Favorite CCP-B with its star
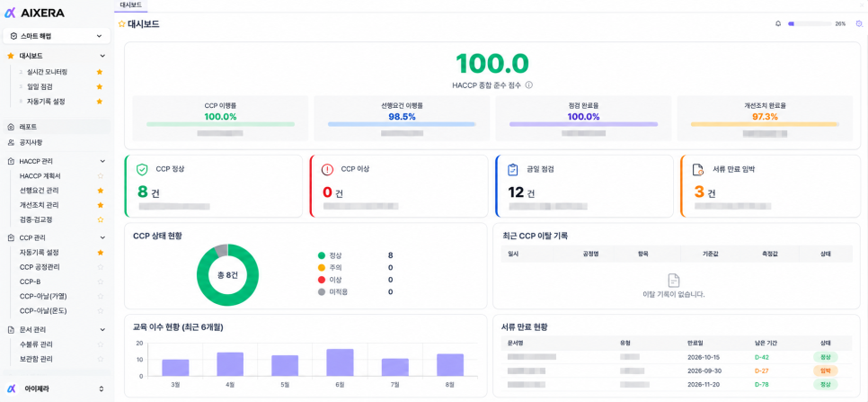The height and width of the screenshot is (402, 868). tap(101, 281)
